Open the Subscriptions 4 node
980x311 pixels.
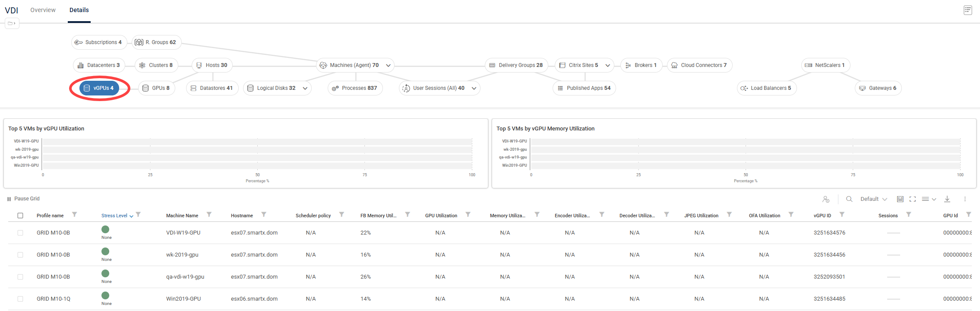99,42
